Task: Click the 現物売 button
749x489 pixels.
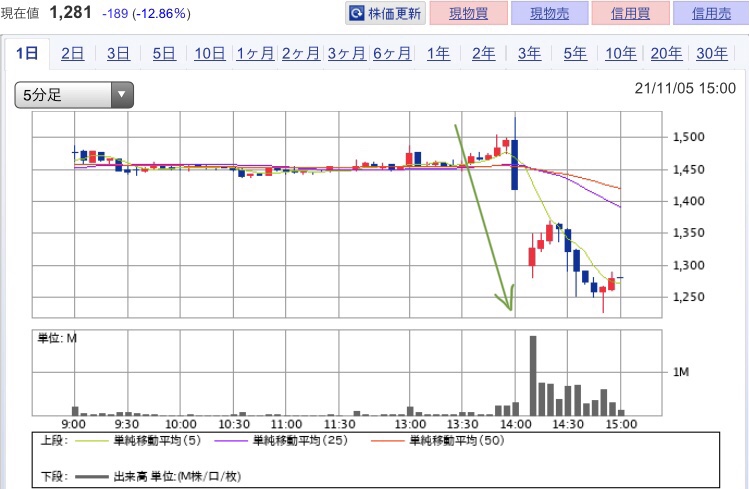Action: [x=549, y=13]
